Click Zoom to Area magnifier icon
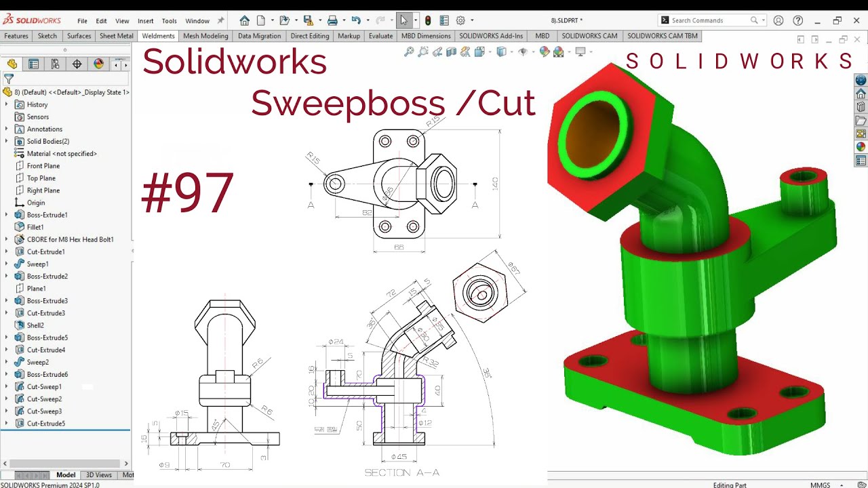The height and width of the screenshot is (488, 868). point(423,52)
